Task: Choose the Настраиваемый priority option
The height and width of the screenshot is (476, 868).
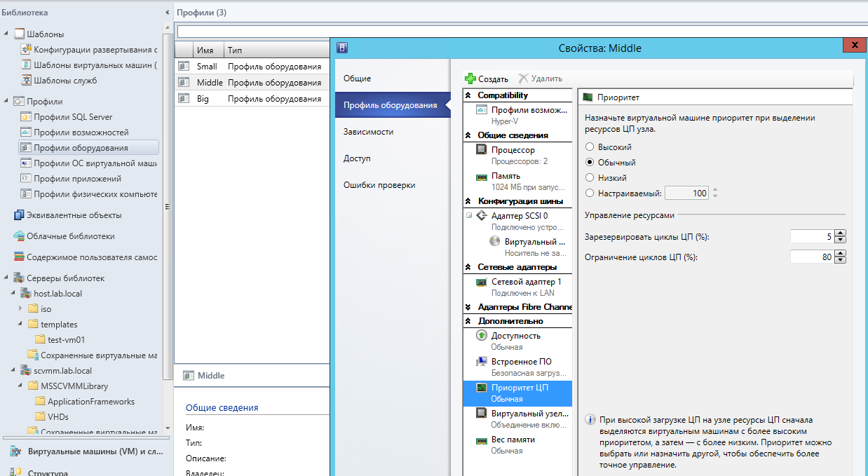Action: point(590,193)
